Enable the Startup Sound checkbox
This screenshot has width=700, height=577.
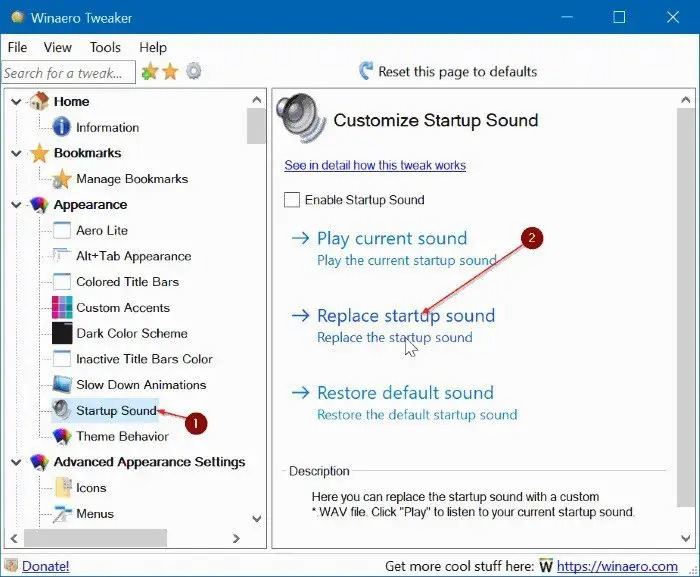point(292,200)
